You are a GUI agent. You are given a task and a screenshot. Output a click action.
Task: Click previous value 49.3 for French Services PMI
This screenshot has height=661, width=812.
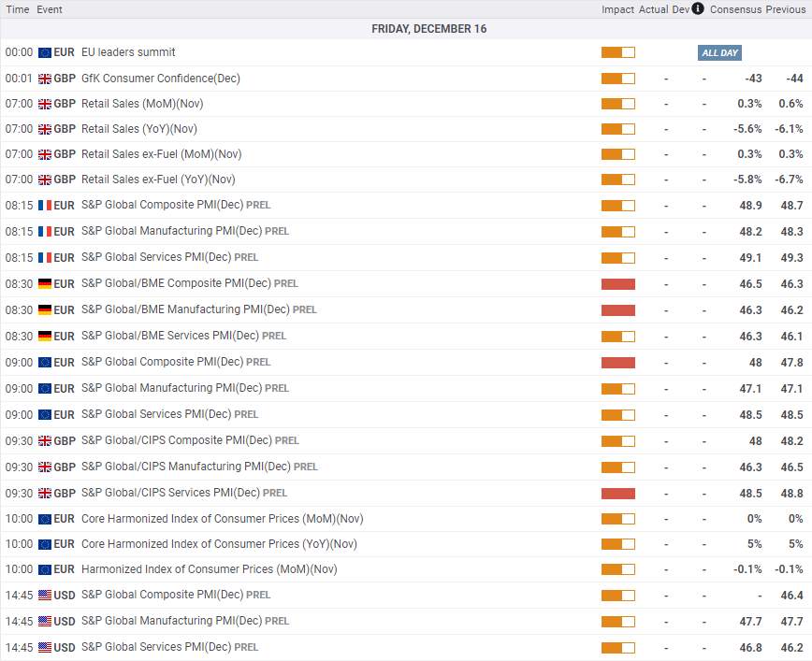791,258
